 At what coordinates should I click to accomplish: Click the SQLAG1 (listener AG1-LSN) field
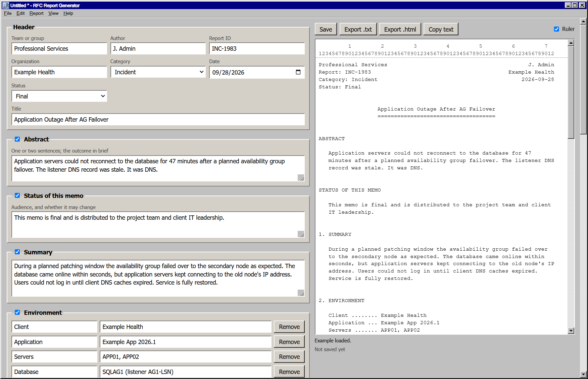pyautogui.click(x=186, y=372)
